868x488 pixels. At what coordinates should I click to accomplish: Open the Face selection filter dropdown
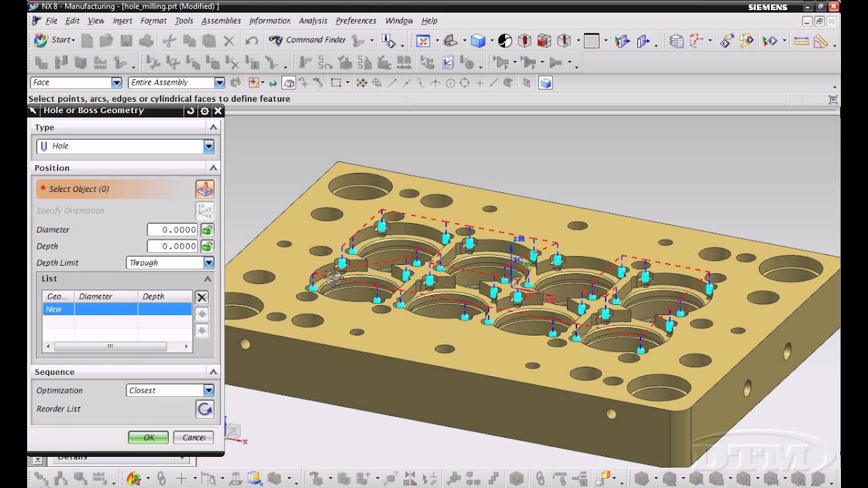pyautogui.click(x=116, y=83)
